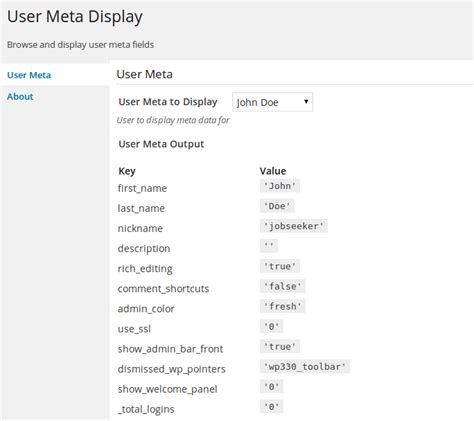Click the dismissed_wp_pointers key label

pos(172,369)
